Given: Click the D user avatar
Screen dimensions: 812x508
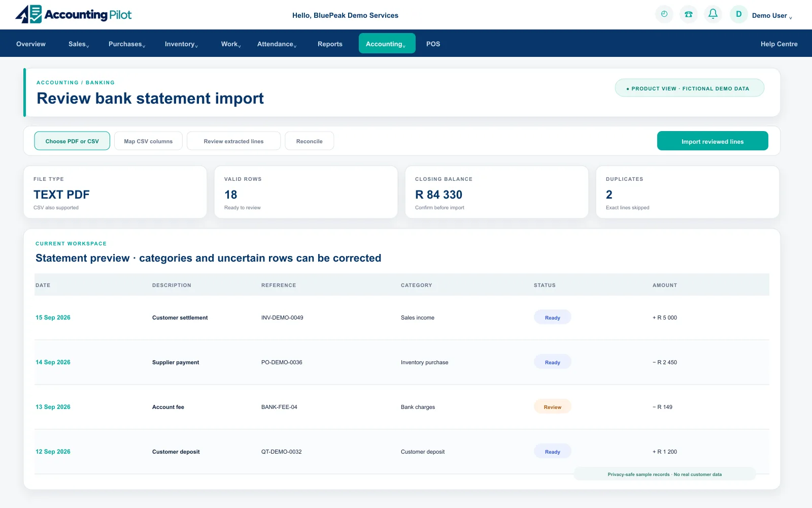Looking at the screenshot, I should click(x=739, y=14).
